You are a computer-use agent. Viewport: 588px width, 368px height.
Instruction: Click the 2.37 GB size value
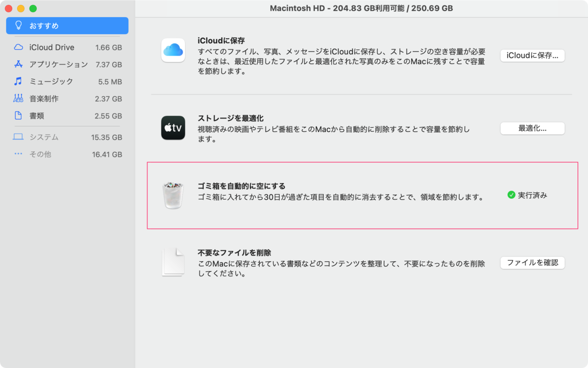109,98
